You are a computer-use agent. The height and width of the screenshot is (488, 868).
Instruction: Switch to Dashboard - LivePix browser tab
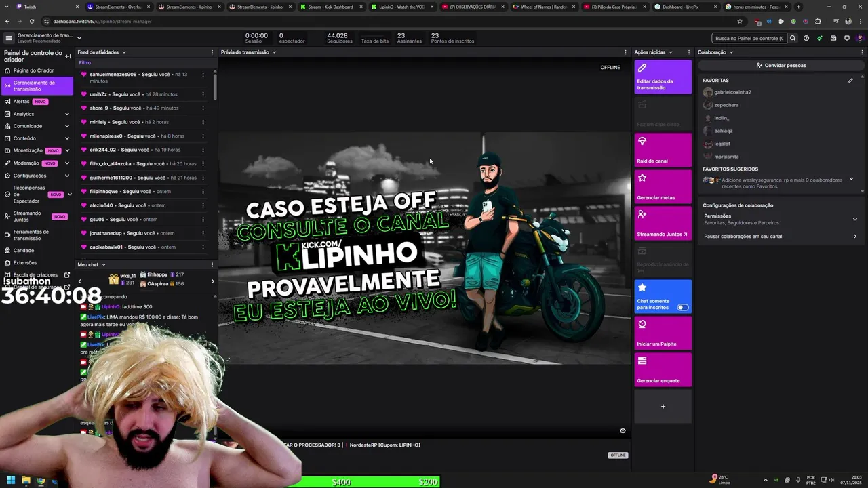click(684, 7)
